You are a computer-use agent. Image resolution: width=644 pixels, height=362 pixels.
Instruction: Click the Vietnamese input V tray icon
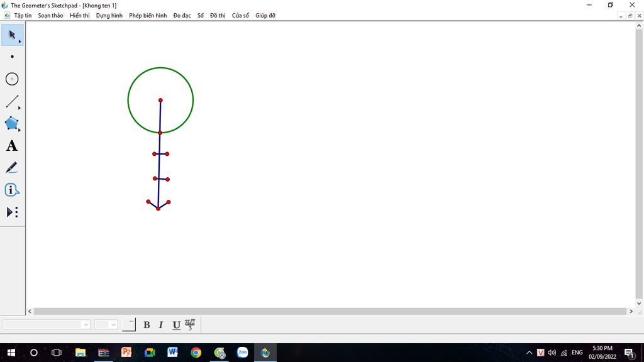540,353
